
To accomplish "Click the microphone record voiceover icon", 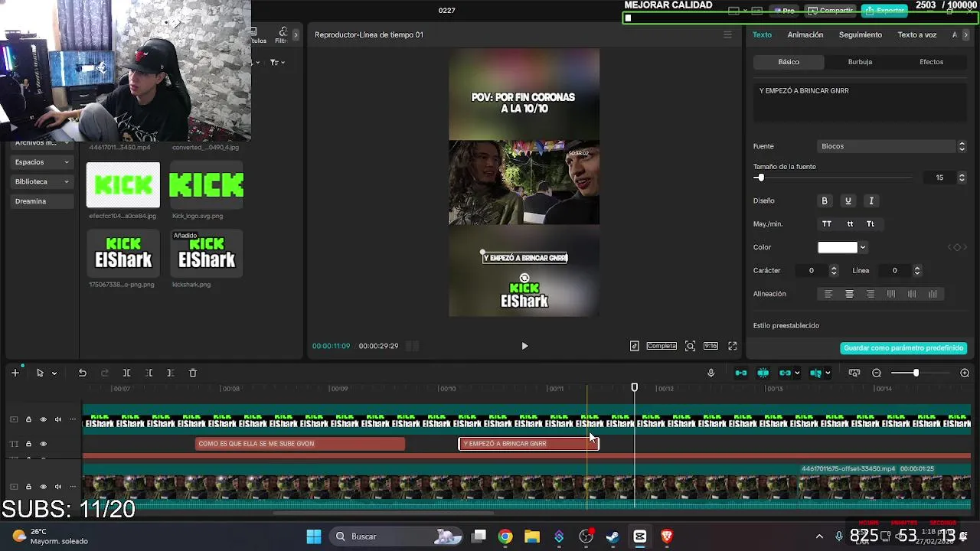I will (x=710, y=373).
